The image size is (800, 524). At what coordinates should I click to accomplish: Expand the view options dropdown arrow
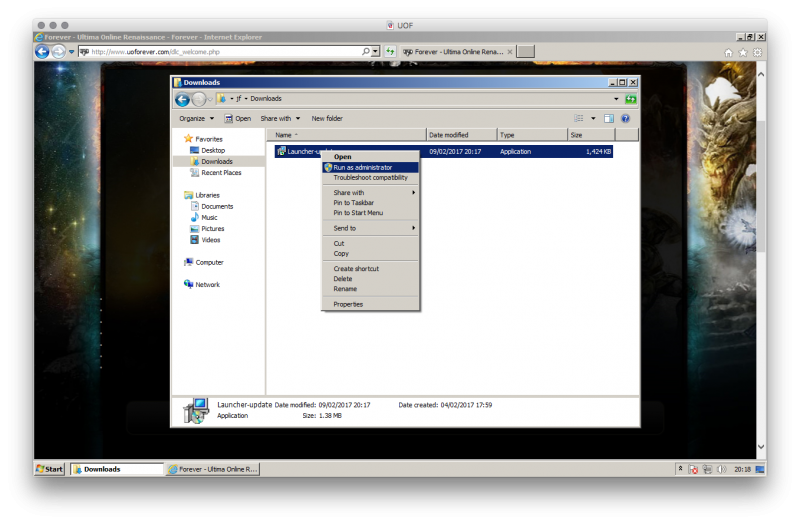(x=593, y=118)
